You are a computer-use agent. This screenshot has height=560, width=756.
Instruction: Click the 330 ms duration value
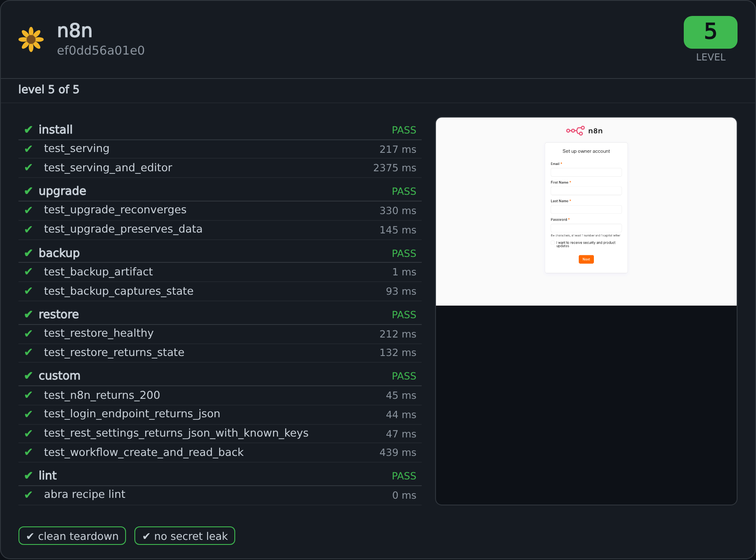point(398,211)
